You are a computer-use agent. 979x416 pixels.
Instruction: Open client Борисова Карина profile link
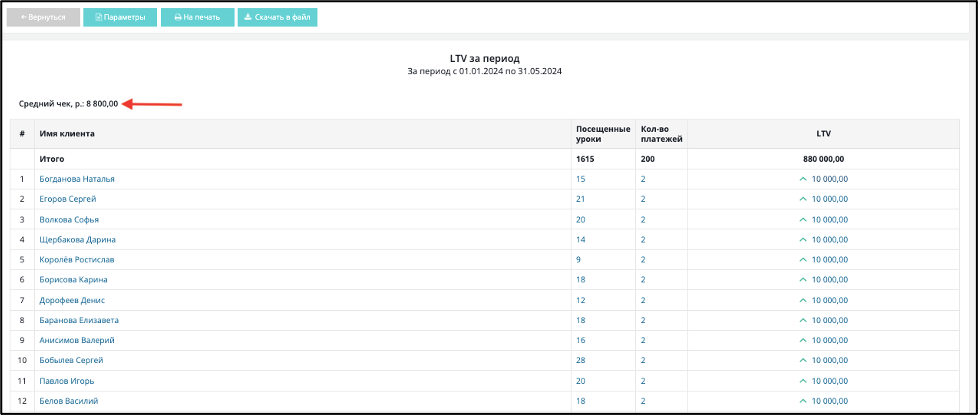[x=73, y=280]
